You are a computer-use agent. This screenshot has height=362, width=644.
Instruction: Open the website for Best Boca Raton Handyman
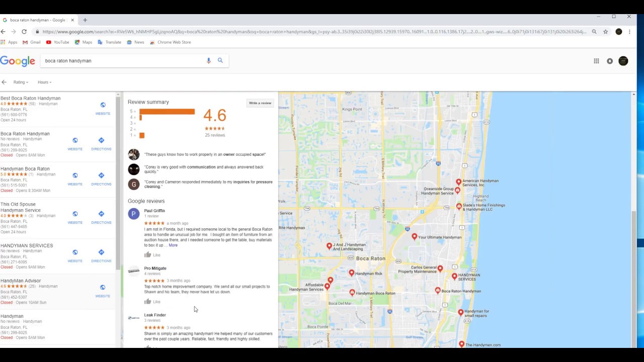click(x=103, y=109)
